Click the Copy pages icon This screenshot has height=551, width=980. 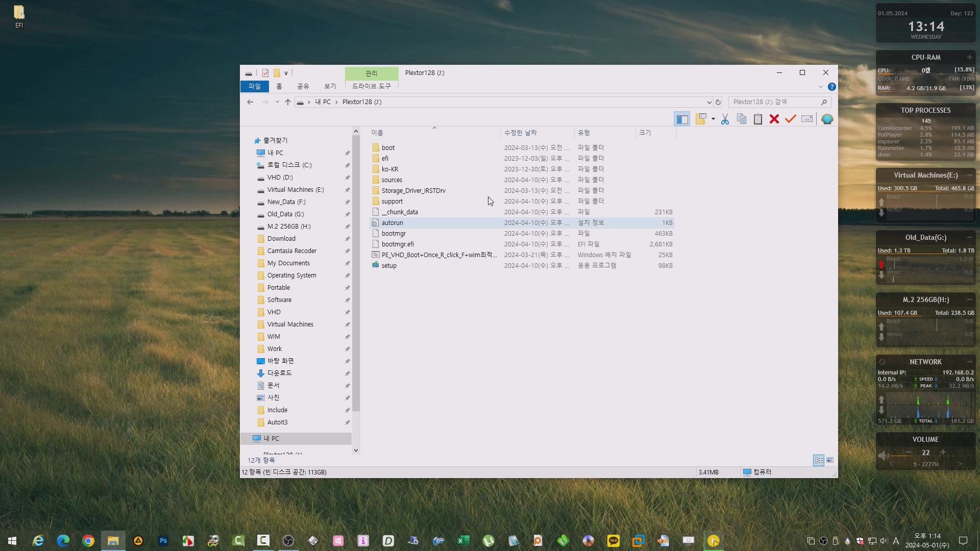[742, 119]
